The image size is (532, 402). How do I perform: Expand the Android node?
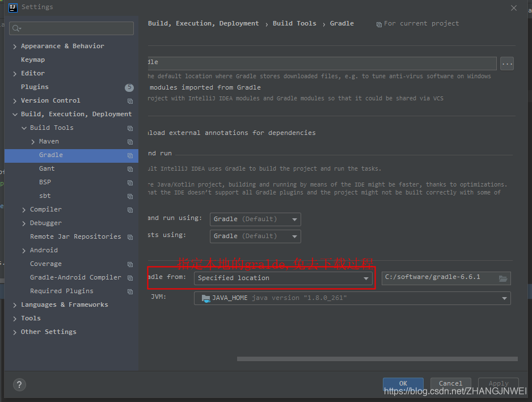coord(24,251)
